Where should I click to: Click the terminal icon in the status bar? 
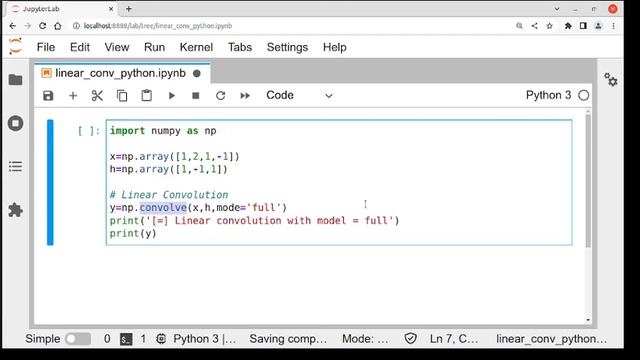(126, 339)
